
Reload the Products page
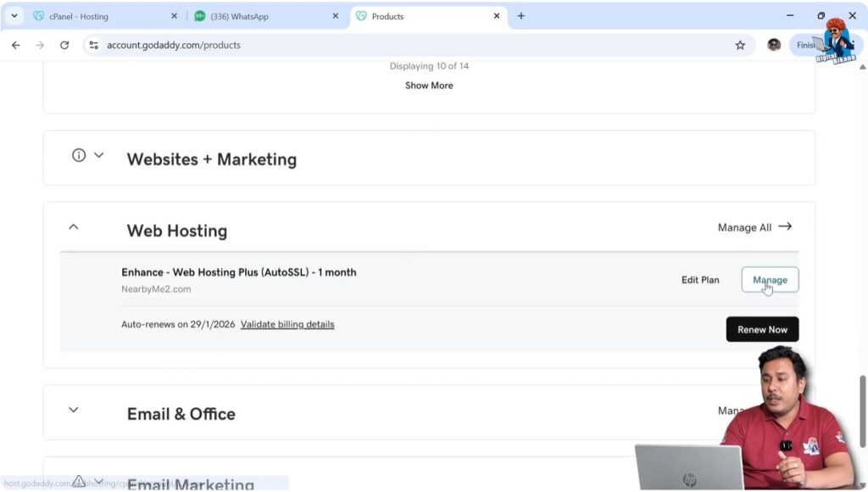coord(64,45)
